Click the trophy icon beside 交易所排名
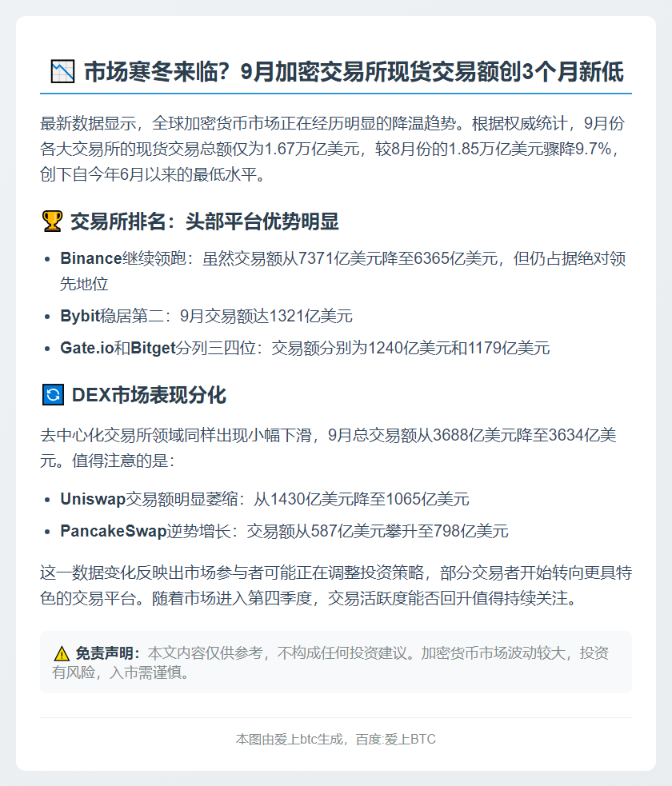 point(52,221)
